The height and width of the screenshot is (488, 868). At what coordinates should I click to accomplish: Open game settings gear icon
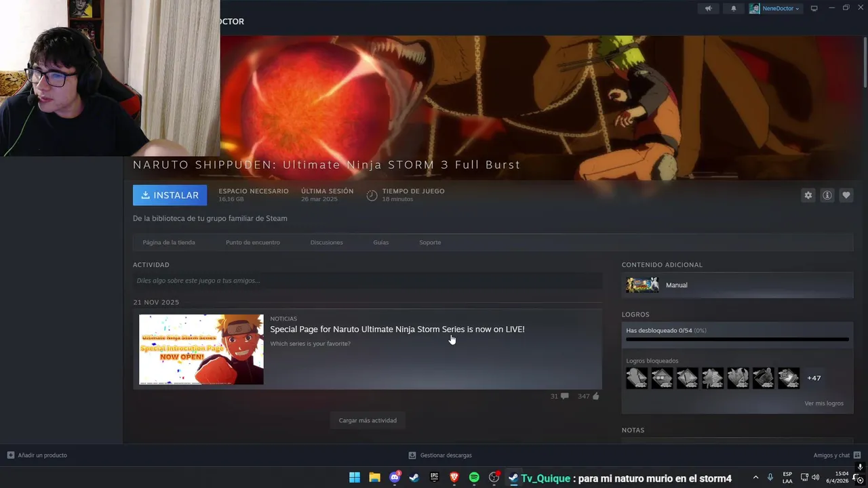(808, 195)
